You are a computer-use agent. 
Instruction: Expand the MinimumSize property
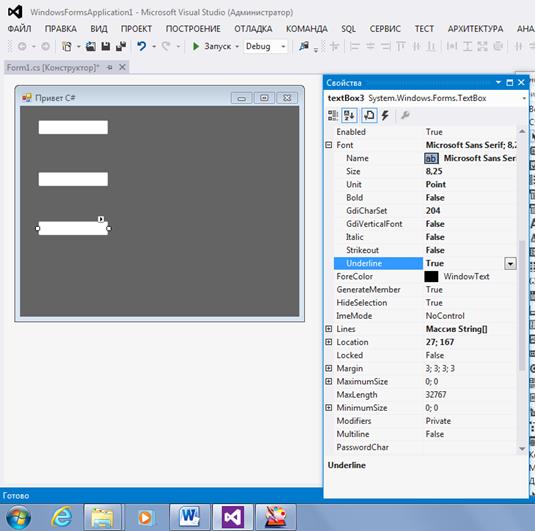pyautogui.click(x=329, y=408)
